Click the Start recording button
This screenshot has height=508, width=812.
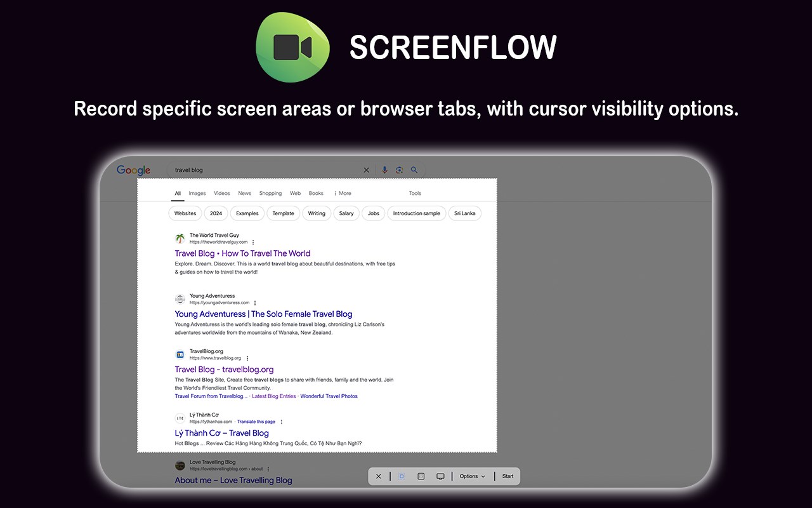point(508,476)
